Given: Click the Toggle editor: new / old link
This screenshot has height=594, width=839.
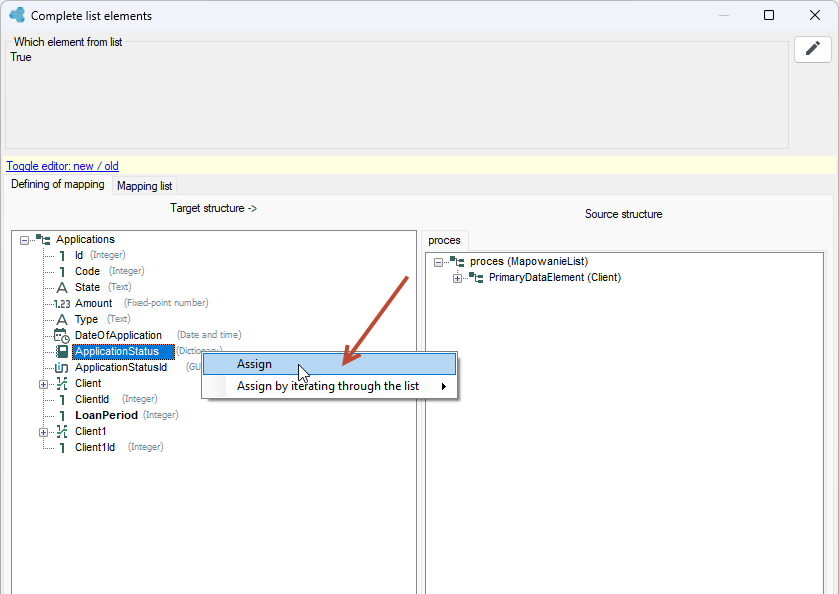Looking at the screenshot, I should (x=63, y=166).
